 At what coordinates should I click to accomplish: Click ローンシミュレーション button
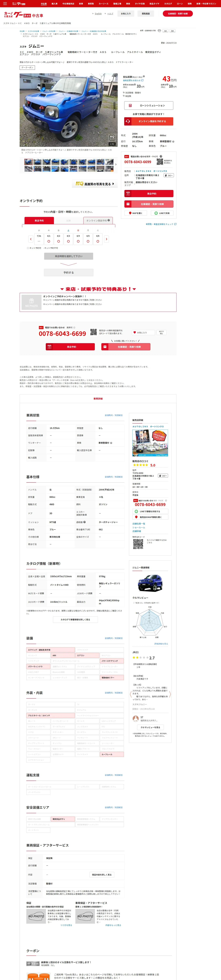click(149, 105)
